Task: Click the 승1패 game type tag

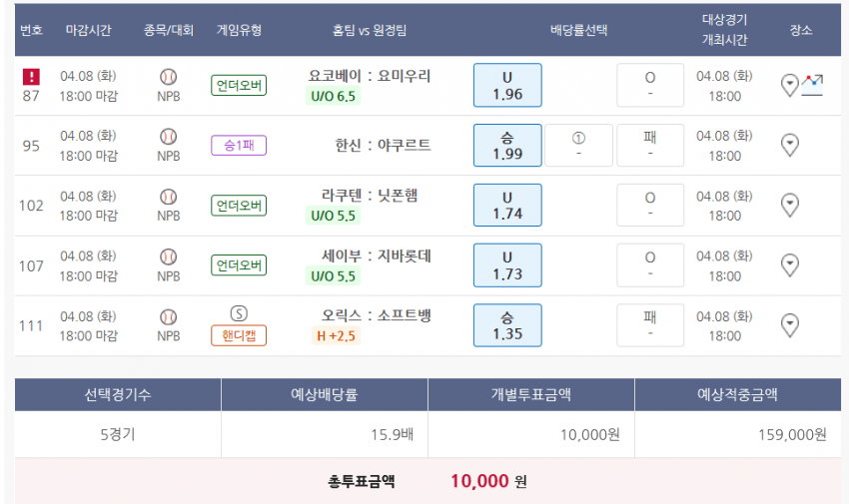Action: 239,146
